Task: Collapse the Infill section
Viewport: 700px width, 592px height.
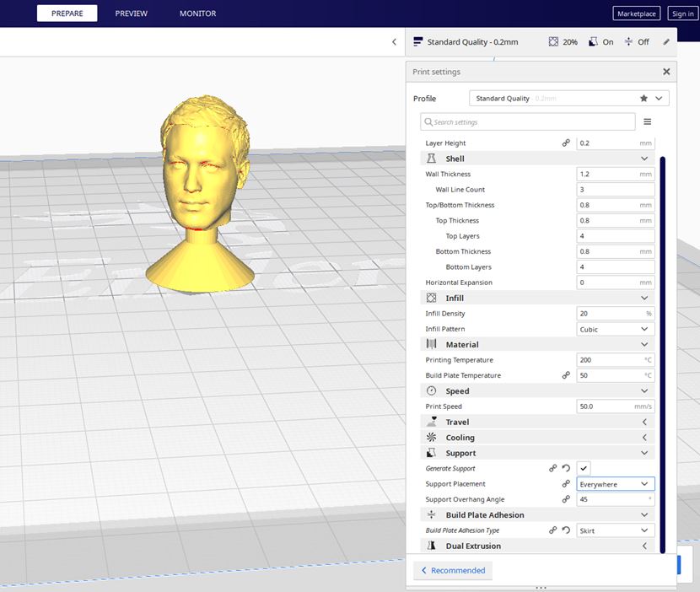Action: click(644, 298)
